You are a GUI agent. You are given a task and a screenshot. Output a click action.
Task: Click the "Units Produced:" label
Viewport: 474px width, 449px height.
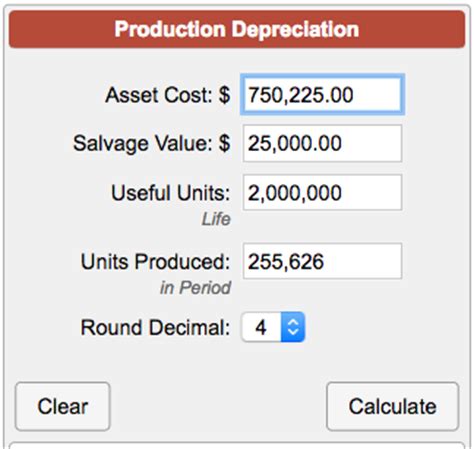(155, 261)
